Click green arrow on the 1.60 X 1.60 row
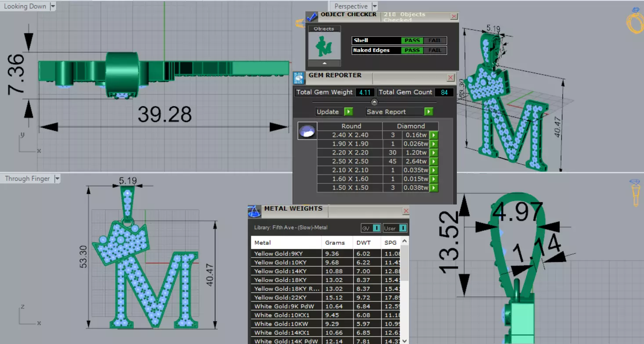Image resolution: width=644 pixels, height=344 pixels. tap(434, 179)
